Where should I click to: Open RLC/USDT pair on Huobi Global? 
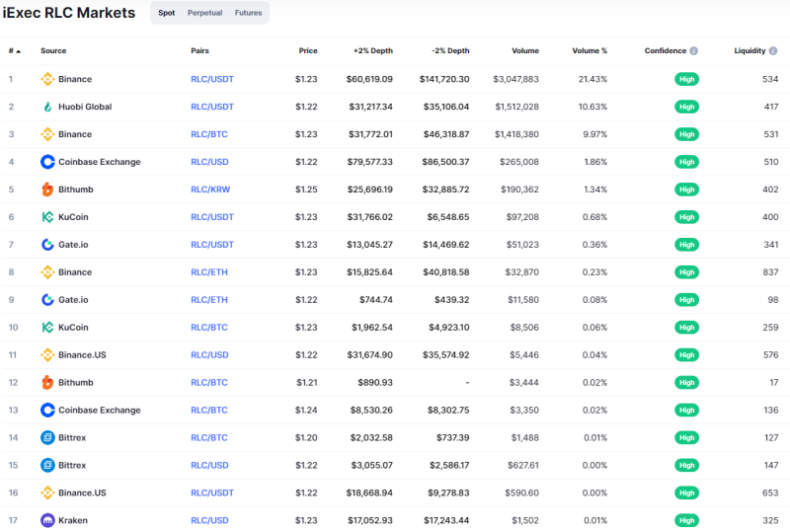(212, 107)
